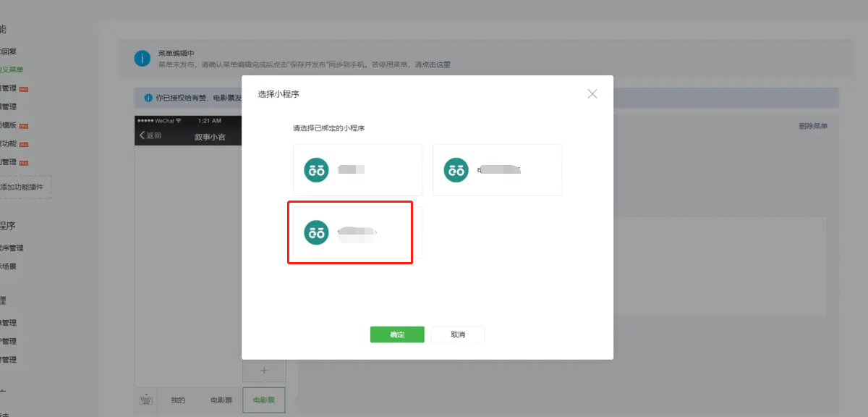868x417 pixels.
Task: Toggle the keyboard icon in phone preview
Action: click(146, 400)
